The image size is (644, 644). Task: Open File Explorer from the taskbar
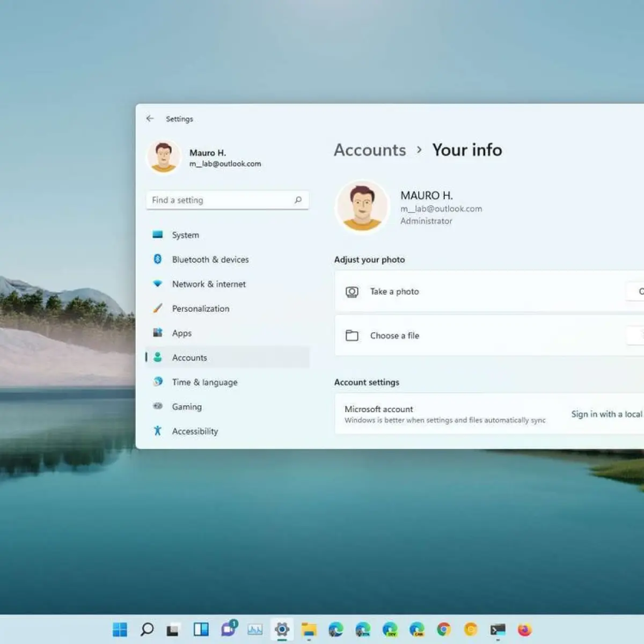[309, 630]
